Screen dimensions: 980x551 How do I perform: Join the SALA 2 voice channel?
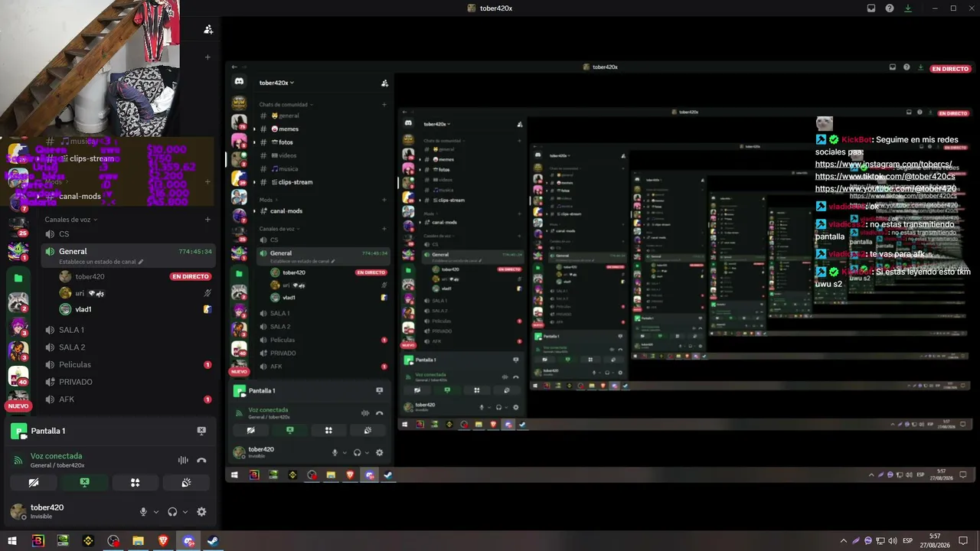(x=128, y=347)
